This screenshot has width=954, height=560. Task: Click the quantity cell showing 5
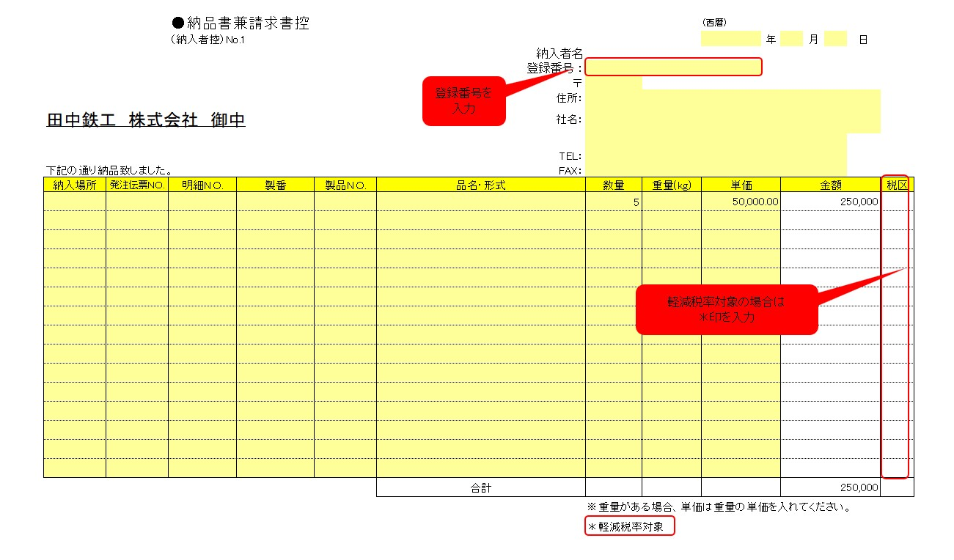coord(614,202)
